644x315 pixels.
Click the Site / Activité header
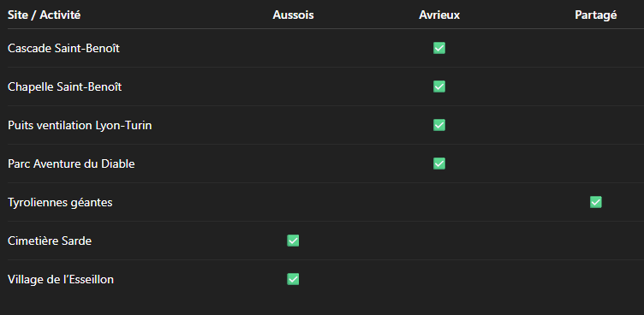point(44,15)
